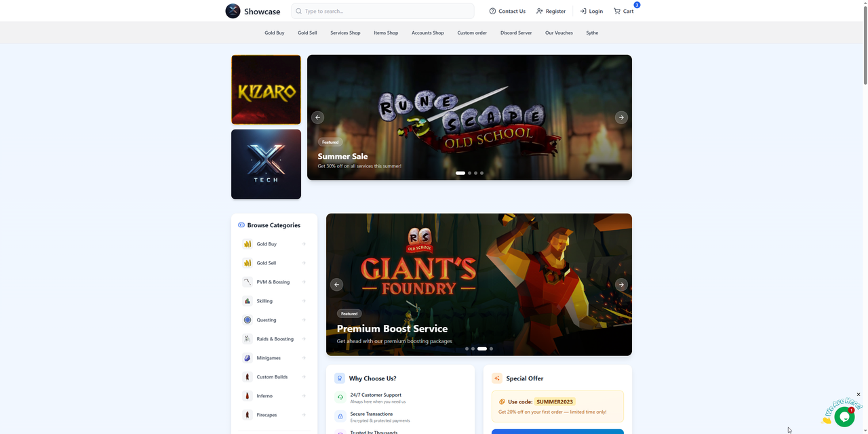Click the Special Offer header icon
The height and width of the screenshot is (434, 868).
497,378
